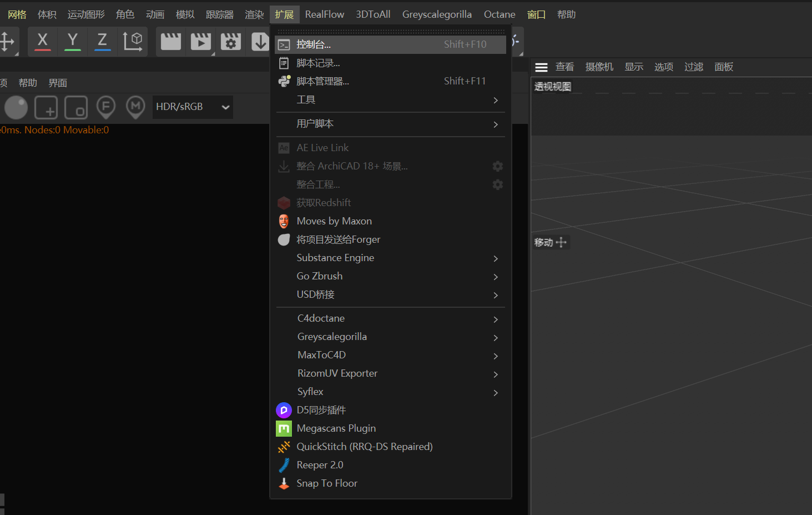Click the Reeper 2.0 icon
Viewport: 812px width, 515px height.
(284, 465)
